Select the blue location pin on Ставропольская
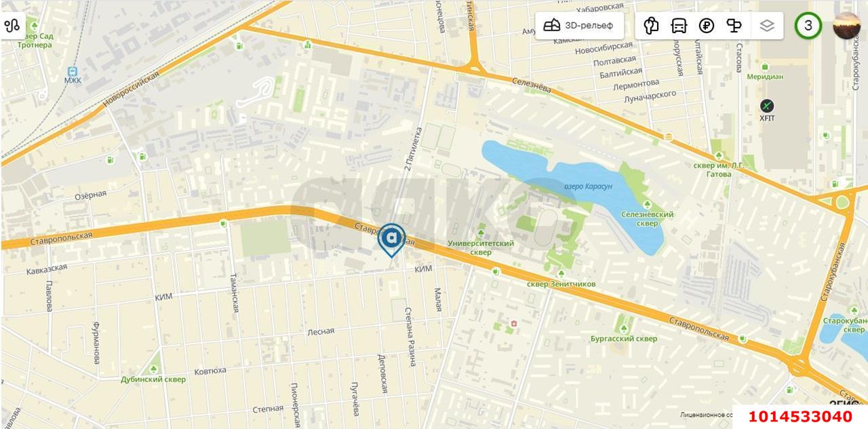868x429 pixels. 391,240
